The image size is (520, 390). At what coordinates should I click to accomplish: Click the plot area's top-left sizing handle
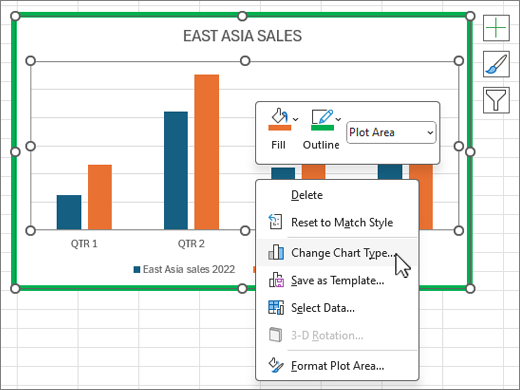tap(30, 61)
